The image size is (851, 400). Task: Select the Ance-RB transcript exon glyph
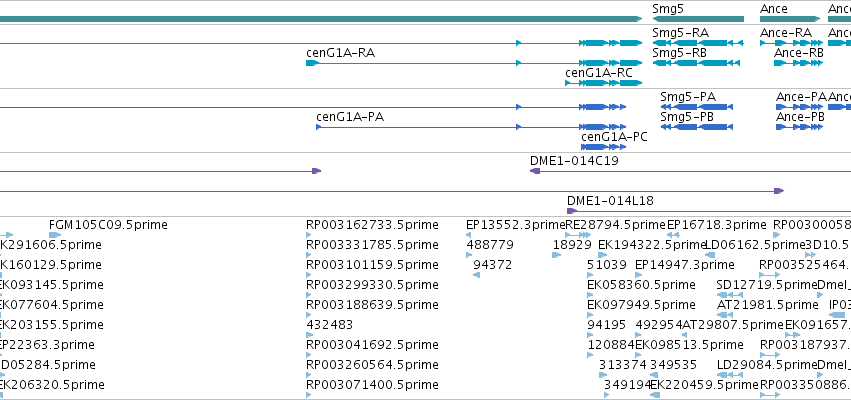798,63
